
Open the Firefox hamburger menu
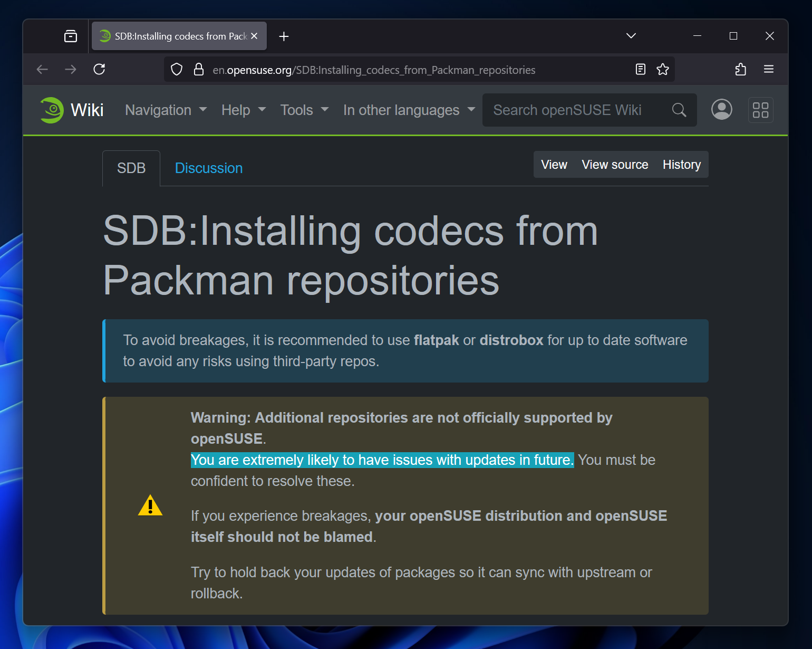[x=769, y=69]
